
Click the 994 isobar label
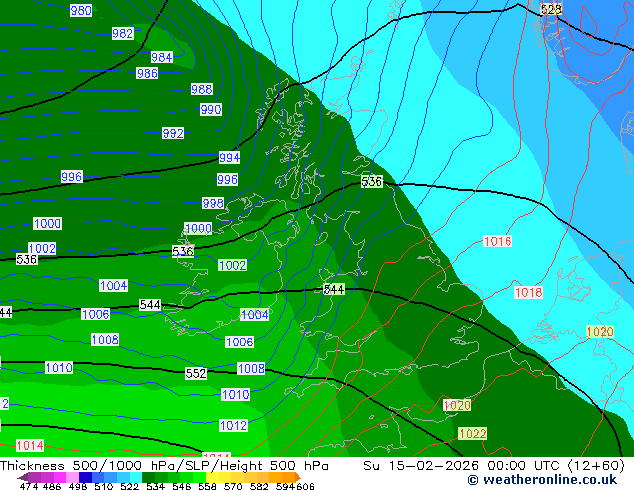click(229, 157)
